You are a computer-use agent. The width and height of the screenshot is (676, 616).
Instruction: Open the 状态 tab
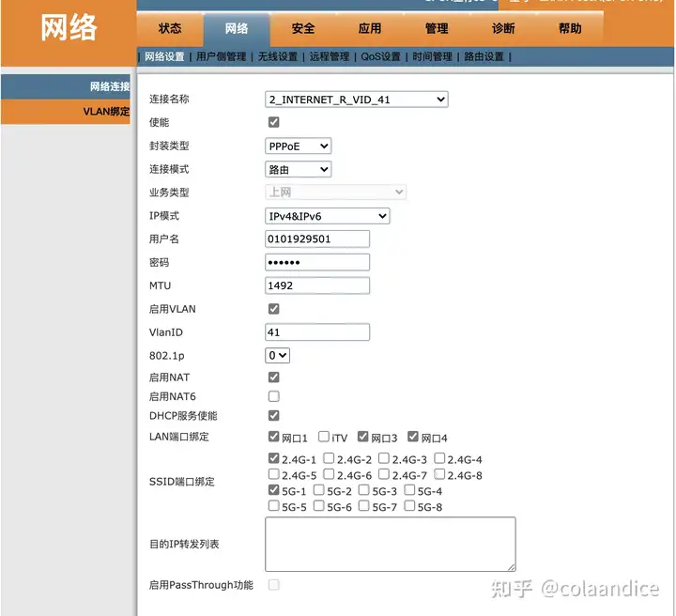170,29
